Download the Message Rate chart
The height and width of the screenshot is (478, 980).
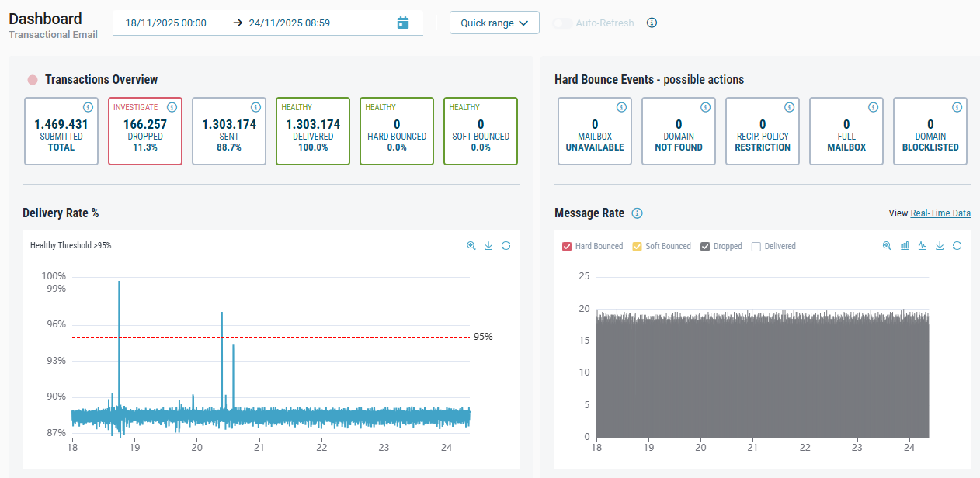(x=940, y=246)
